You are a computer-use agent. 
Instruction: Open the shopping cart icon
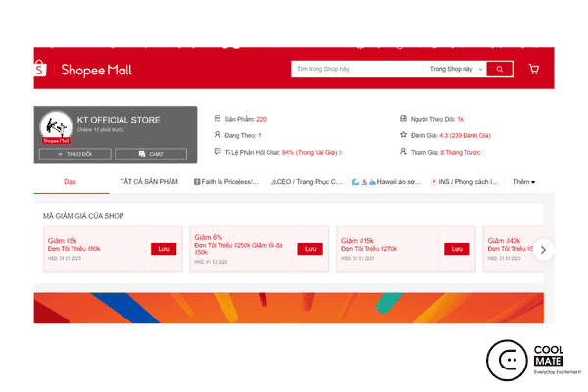(533, 70)
